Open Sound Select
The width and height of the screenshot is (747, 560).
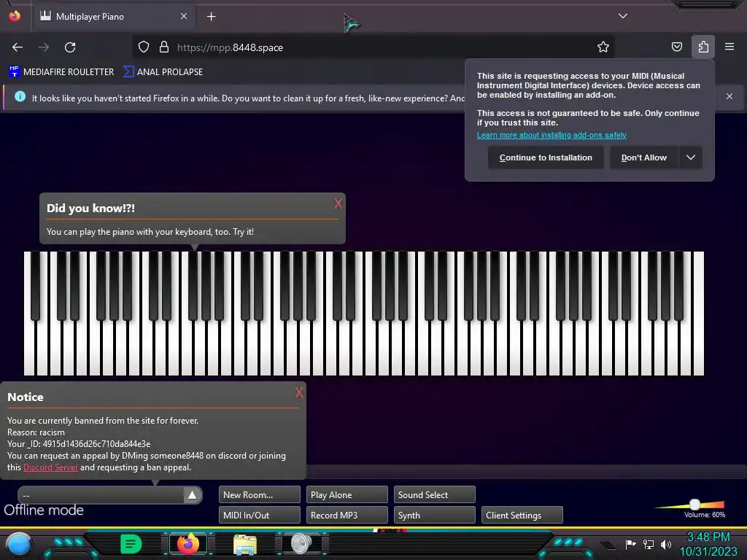coord(435,495)
